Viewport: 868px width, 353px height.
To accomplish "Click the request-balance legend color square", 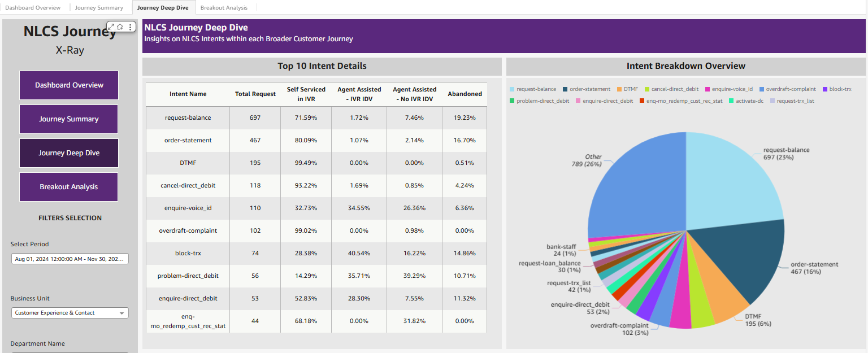I will point(512,89).
